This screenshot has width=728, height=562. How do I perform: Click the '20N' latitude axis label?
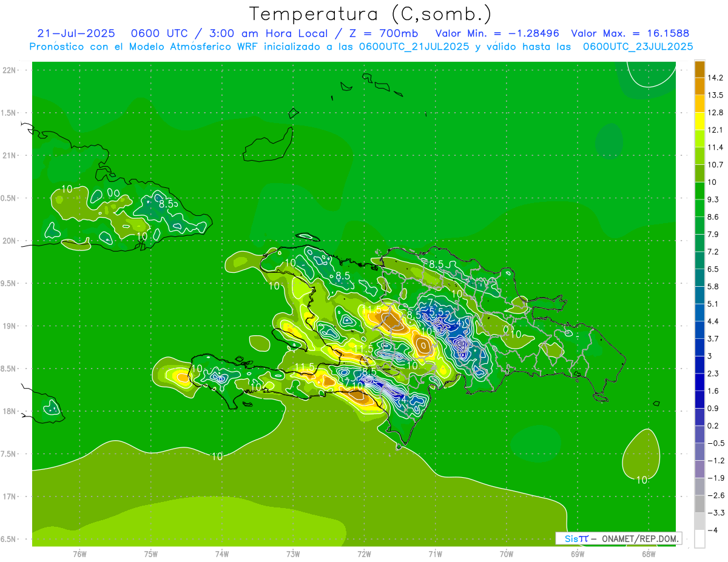coord(10,241)
